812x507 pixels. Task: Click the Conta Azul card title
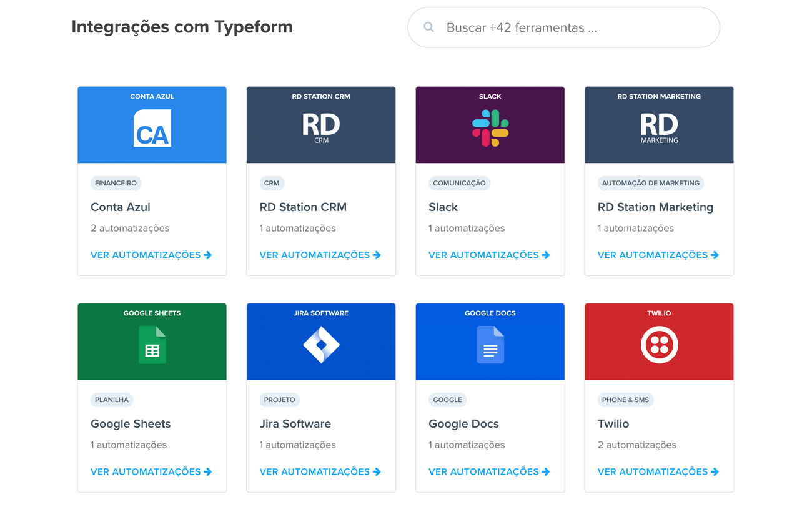121,207
